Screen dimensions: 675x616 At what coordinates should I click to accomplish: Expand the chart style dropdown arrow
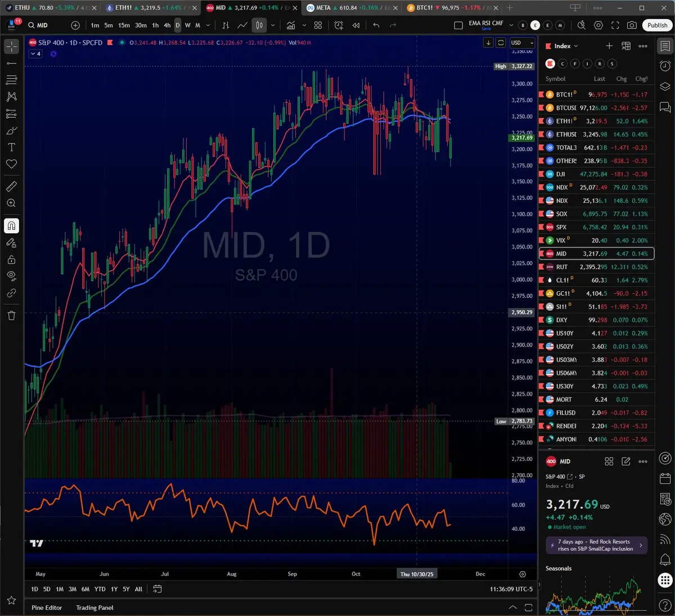(x=273, y=25)
